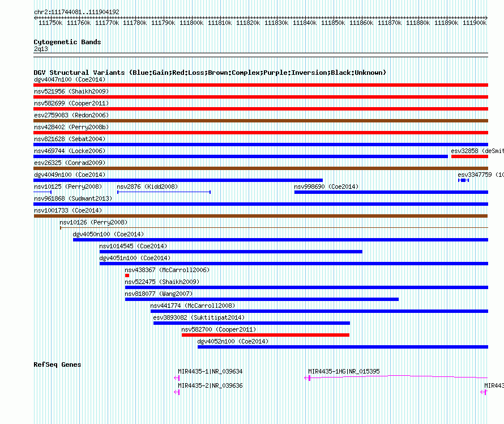This screenshot has width=504, height=424.
Task: Select the dgv4051n100 (Coe2014) label
Action: 135,258
